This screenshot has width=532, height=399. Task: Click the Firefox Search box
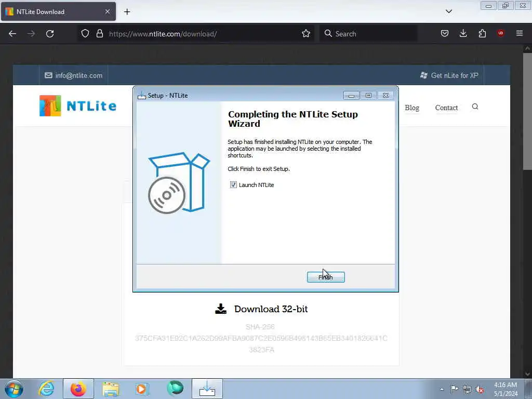pyautogui.click(x=368, y=34)
